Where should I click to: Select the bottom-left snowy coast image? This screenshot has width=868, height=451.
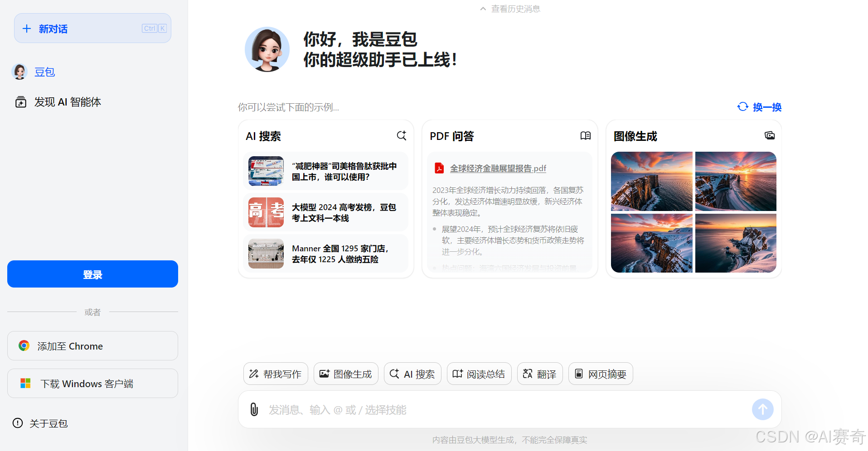tap(652, 243)
